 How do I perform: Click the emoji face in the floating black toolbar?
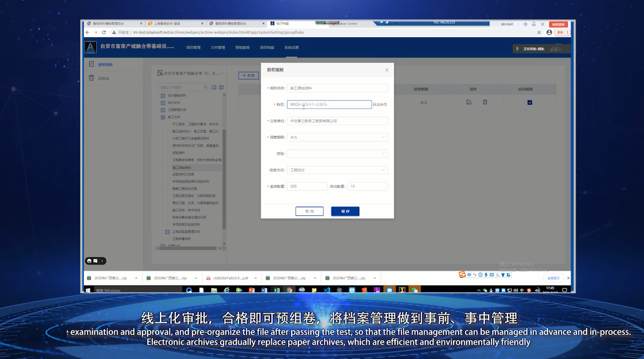89,261
